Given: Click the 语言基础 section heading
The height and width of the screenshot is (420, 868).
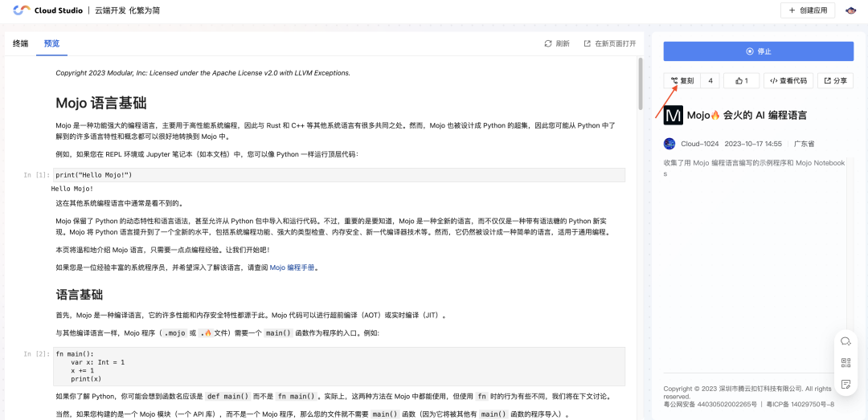Looking at the screenshot, I should click(79, 294).
